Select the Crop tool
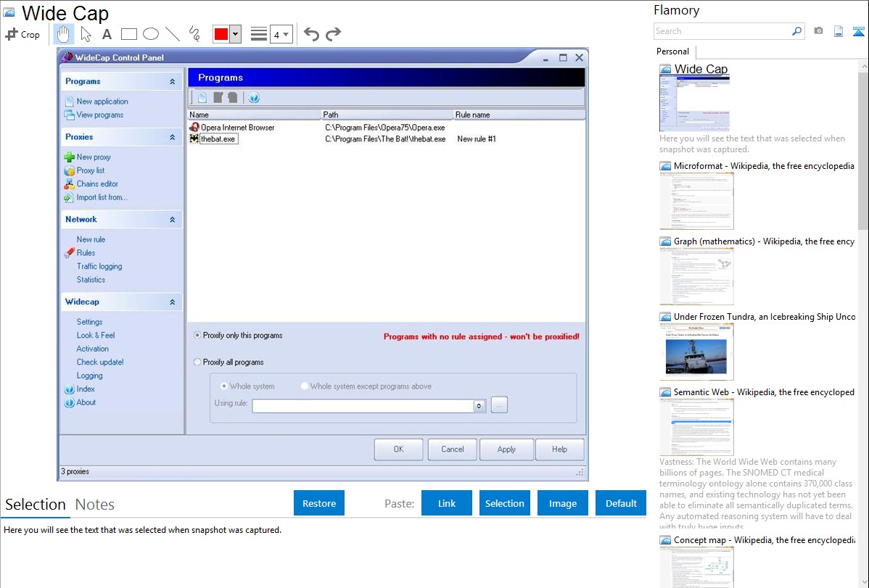 (x=22, y=34)
